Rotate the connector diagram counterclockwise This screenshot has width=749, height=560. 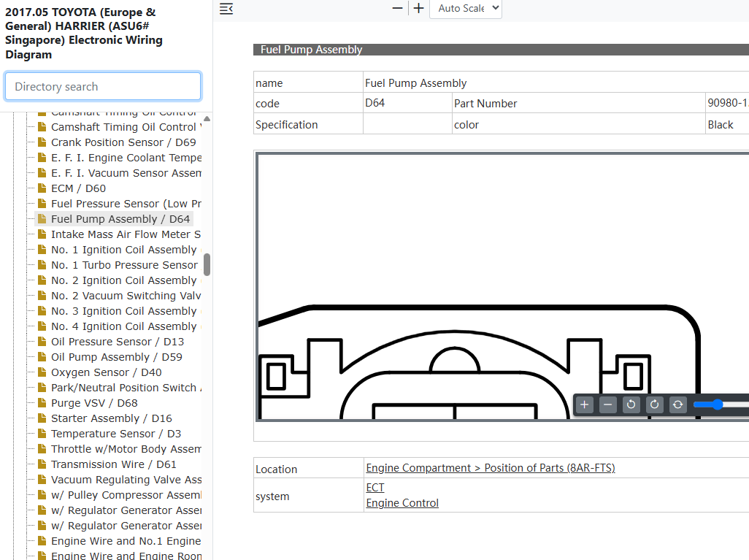click(631, 404)
